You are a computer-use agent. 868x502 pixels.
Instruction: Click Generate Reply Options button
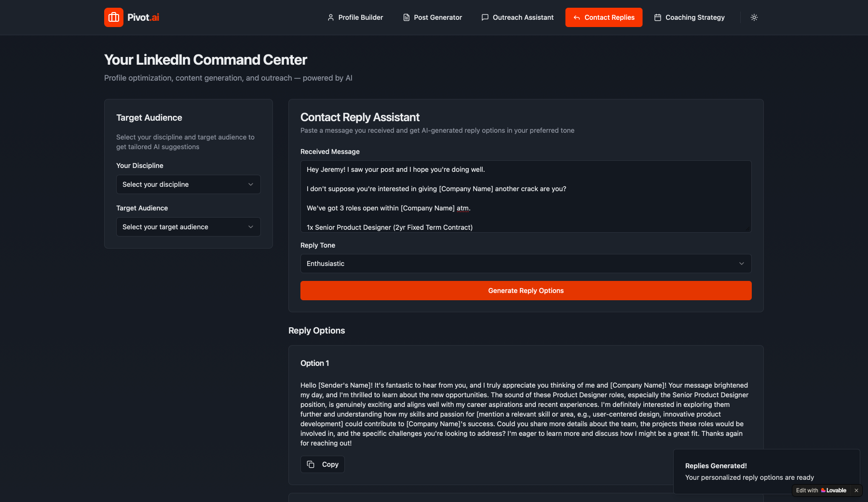(526, 291)
